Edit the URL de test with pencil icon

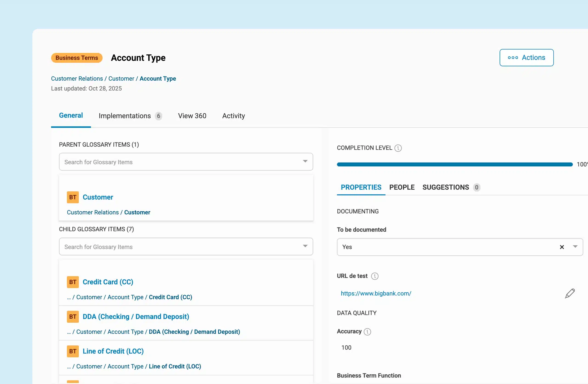click(569, 293)
